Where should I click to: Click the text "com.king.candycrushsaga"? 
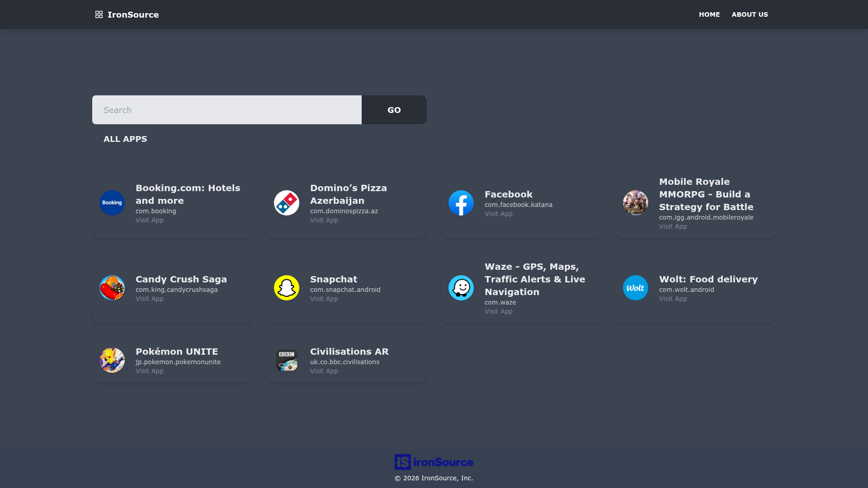pyautogui.click(x=177, y=290)
